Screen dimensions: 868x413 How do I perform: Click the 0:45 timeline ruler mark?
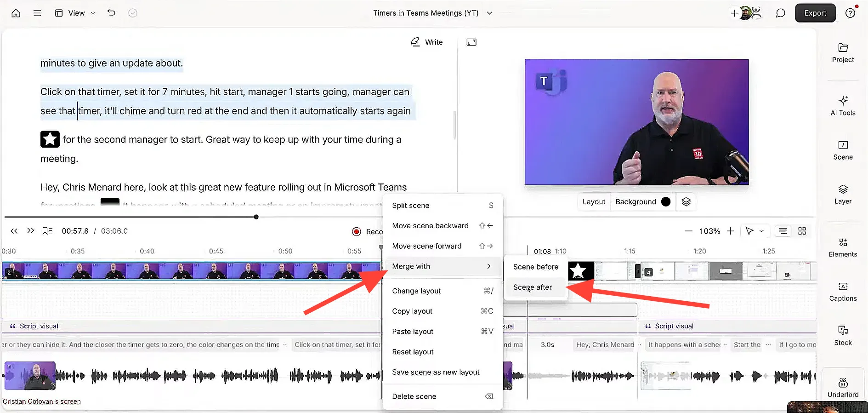tap(216, 251)
